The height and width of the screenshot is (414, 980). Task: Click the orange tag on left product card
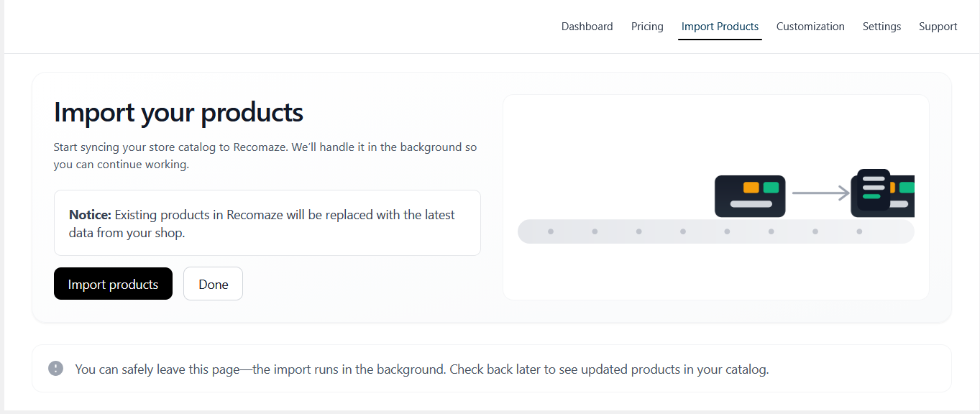[x=751, y=188]
